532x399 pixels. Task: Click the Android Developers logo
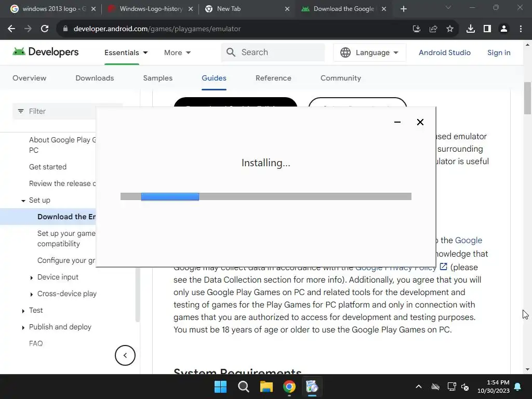[x=46, y=52]
